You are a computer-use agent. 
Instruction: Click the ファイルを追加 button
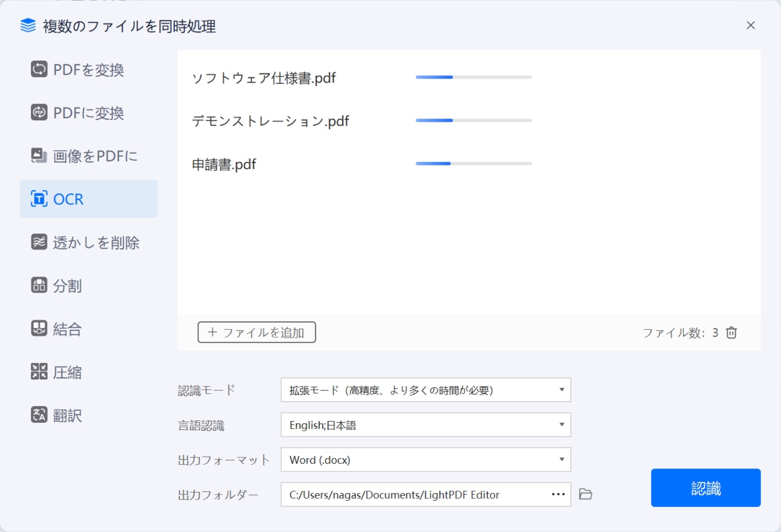[x=257, y=332]
